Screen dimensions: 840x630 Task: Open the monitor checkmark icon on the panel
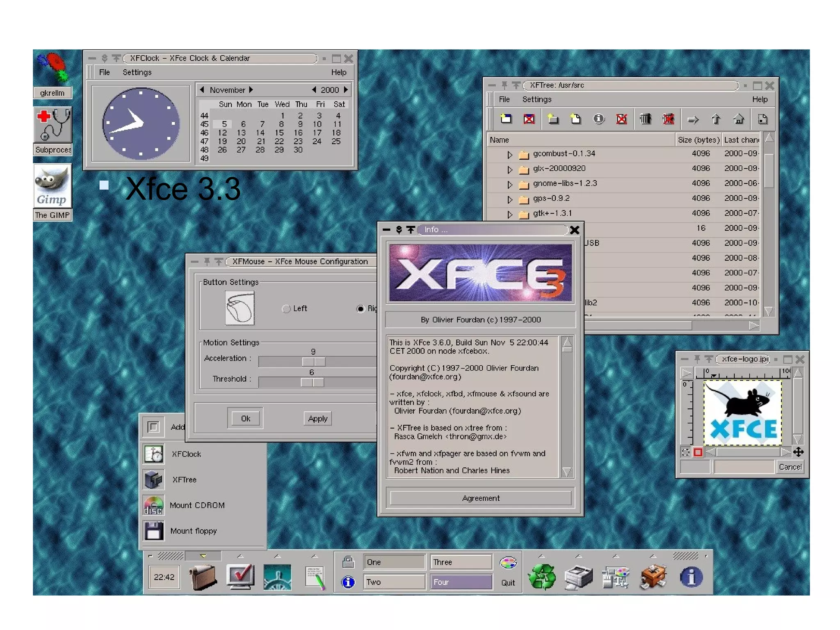[240, 577]
